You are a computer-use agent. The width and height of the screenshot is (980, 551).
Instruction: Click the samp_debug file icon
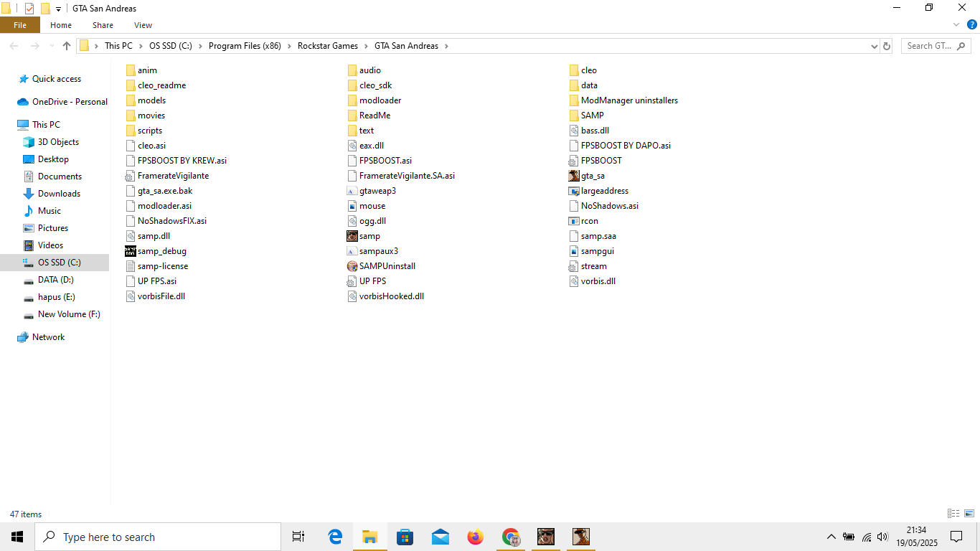tap(131, 251)
